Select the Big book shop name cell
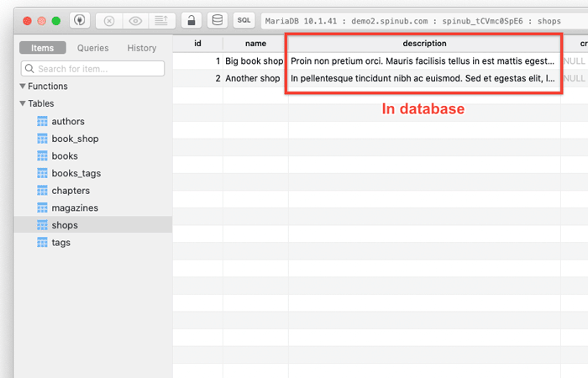This screenshot has width=588, height=378. 255,61
